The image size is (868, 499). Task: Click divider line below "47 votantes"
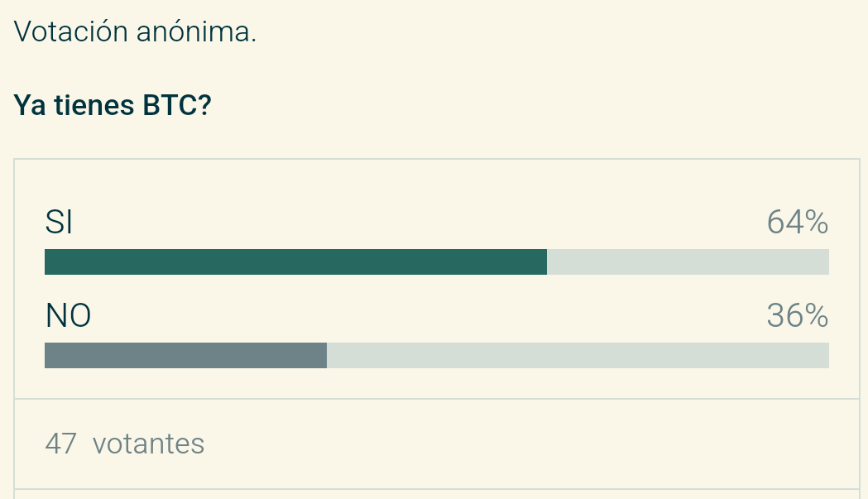[x=437, y=489]
